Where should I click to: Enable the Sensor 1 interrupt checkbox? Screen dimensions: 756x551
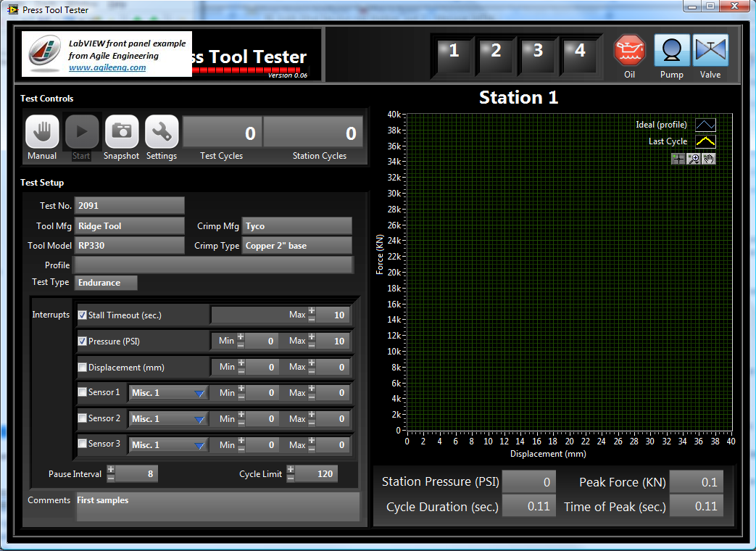(83, 392)
